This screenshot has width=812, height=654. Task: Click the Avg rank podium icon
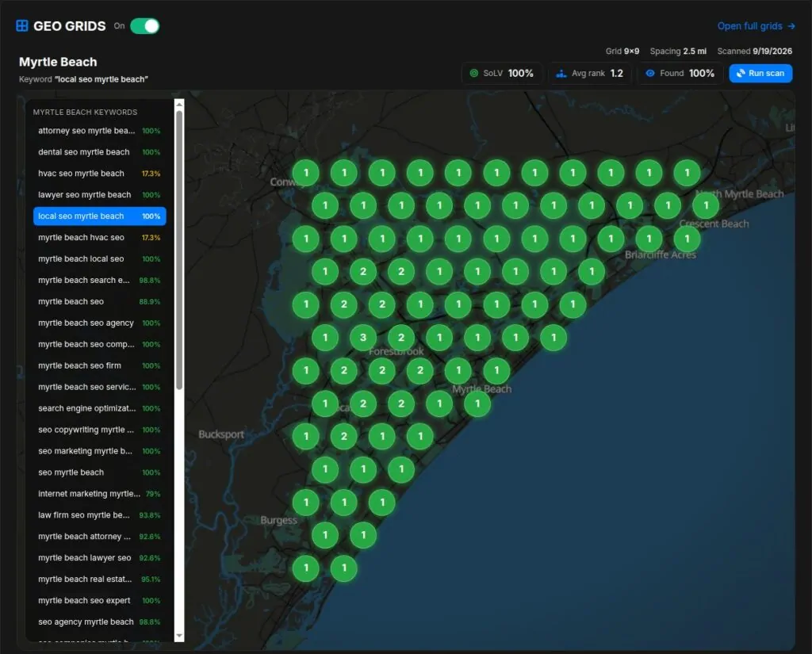[561, 74]
